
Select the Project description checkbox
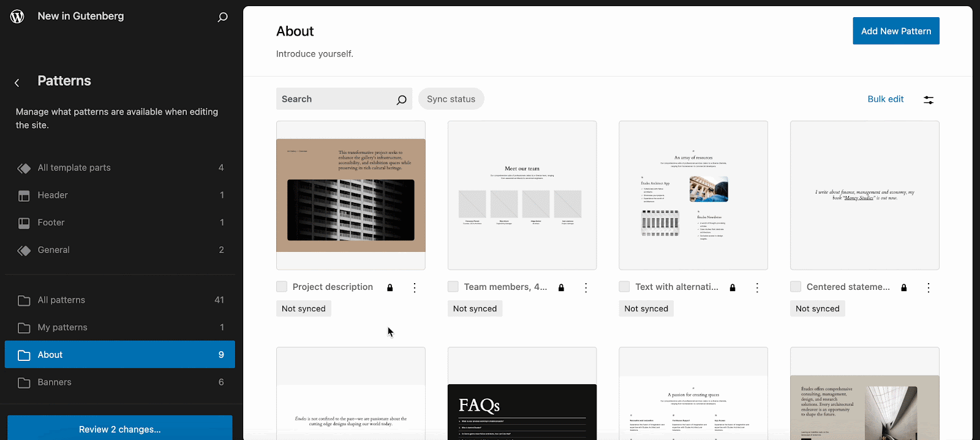pos(282,287)
